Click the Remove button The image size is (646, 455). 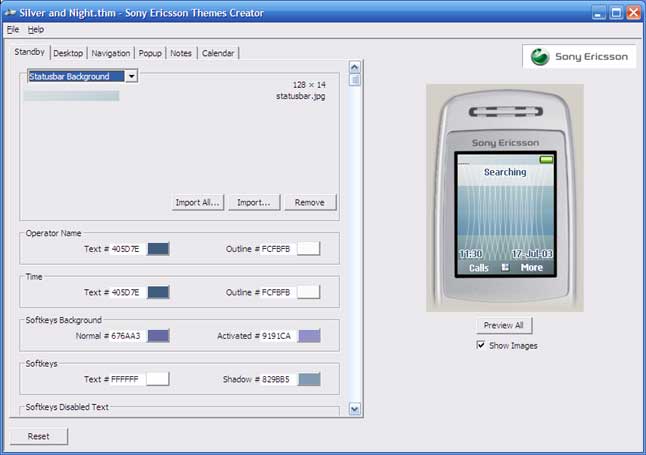(310, 202)
